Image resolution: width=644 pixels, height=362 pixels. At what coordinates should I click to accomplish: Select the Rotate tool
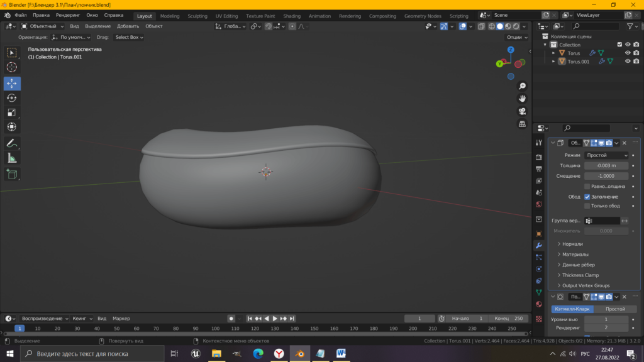click(12, 98)
